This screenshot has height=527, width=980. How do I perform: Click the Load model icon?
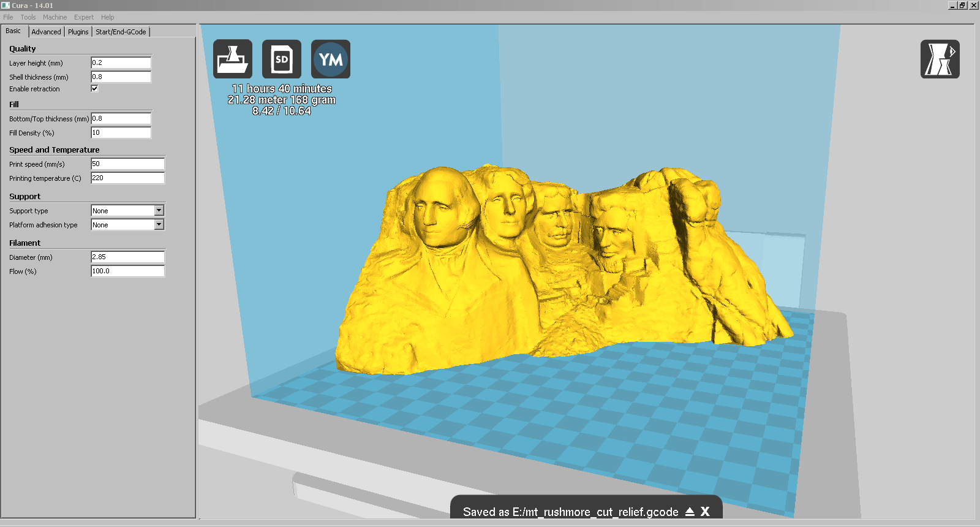coord(233,59)
